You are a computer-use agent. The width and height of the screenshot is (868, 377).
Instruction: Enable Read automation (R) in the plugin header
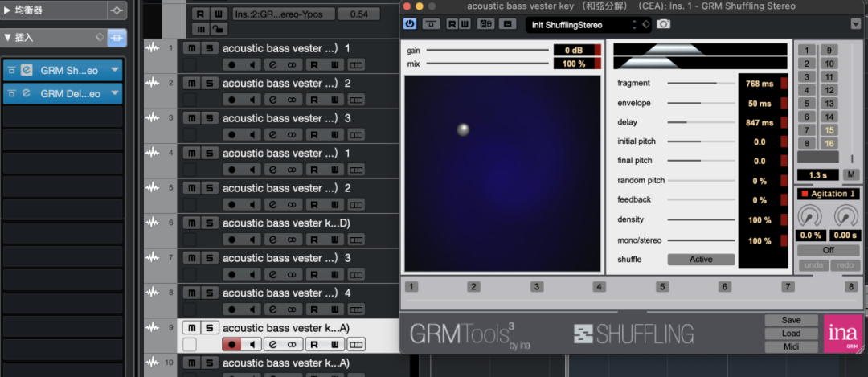point(452,24)
